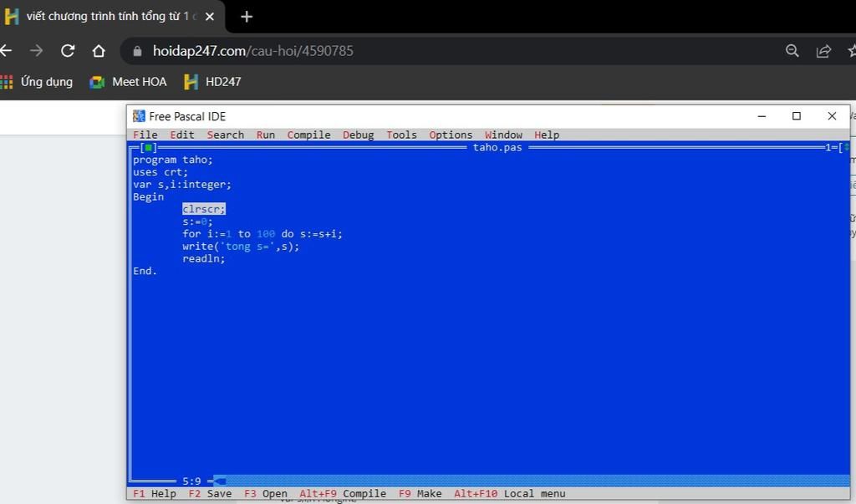Click the 'readln;' line
The image size is (856, 504).
tap(204, 259)
